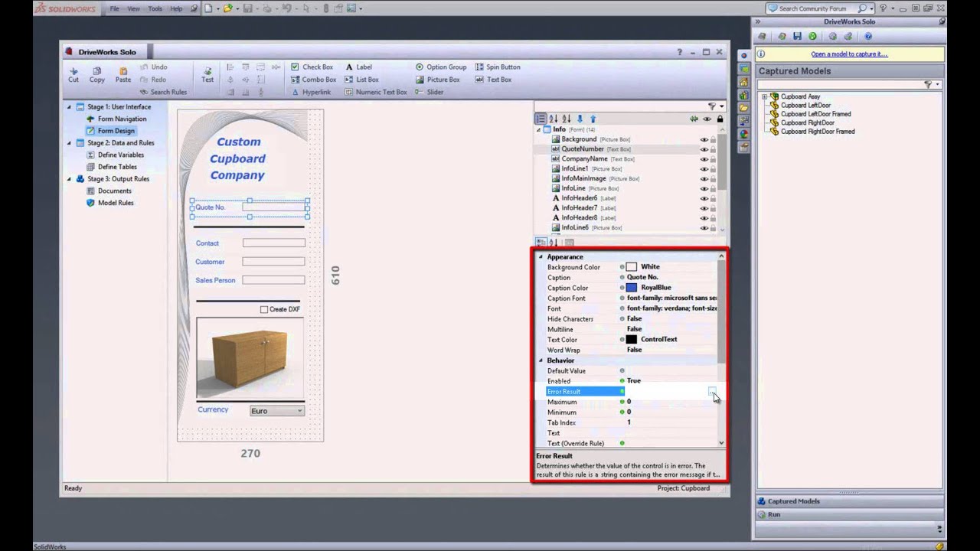This screenshot has width=980, height=551.
Task: Click the blue help icon in DriveWorks Solo pane
Action: pos(868,36)
